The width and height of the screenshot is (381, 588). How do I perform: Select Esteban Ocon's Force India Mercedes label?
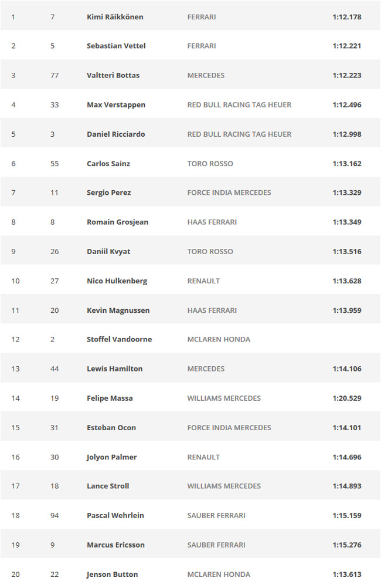click(229, 427)
